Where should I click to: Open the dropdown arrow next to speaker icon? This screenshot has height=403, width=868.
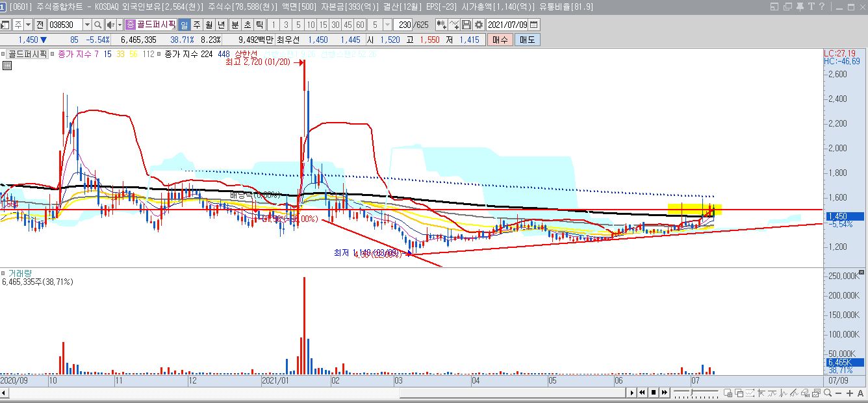click(120, 25)
